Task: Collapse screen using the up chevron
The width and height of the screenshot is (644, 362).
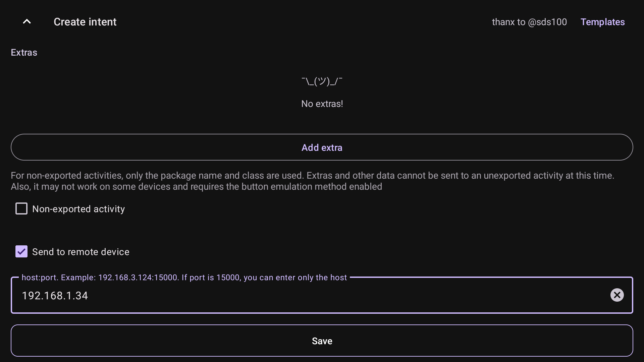Action: (x=27, y=22)
